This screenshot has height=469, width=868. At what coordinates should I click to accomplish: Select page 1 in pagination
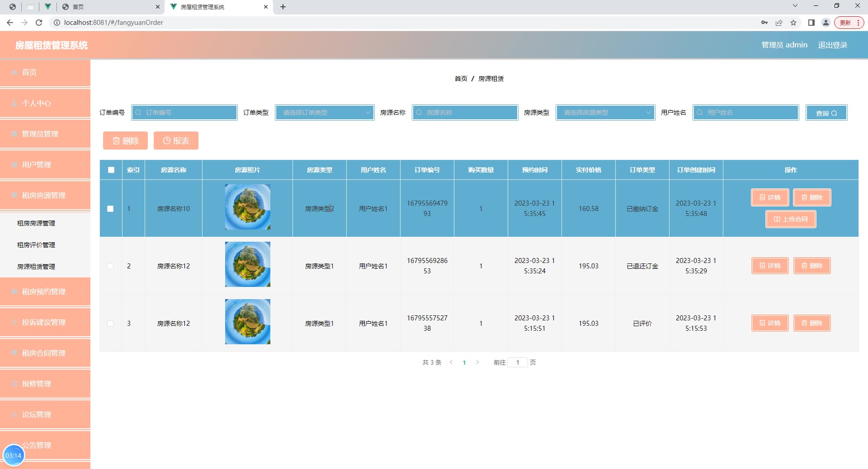[x=464, y=362]
